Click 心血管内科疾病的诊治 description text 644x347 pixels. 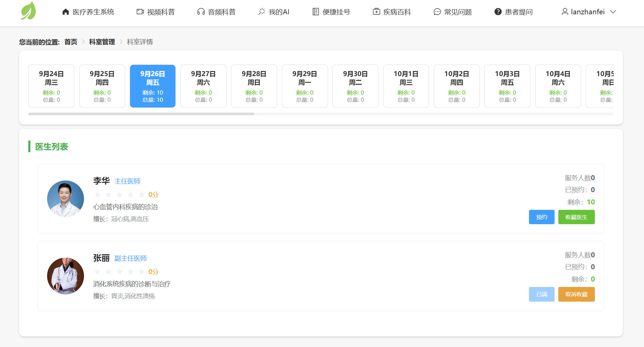(126, 207)
